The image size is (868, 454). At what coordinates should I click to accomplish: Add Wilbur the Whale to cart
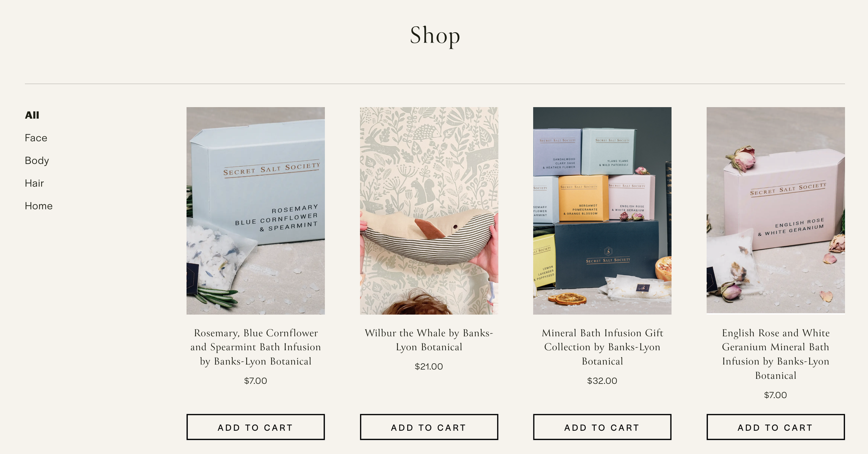pos(429,427)
